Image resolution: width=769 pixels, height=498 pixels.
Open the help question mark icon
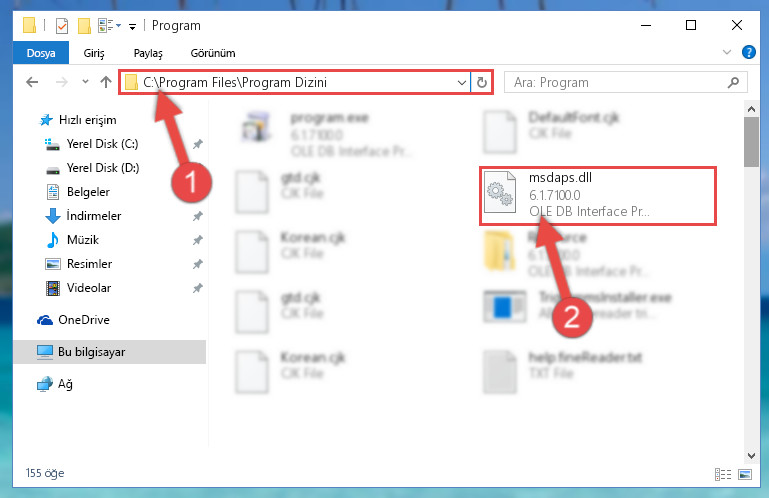coord(748,52)
